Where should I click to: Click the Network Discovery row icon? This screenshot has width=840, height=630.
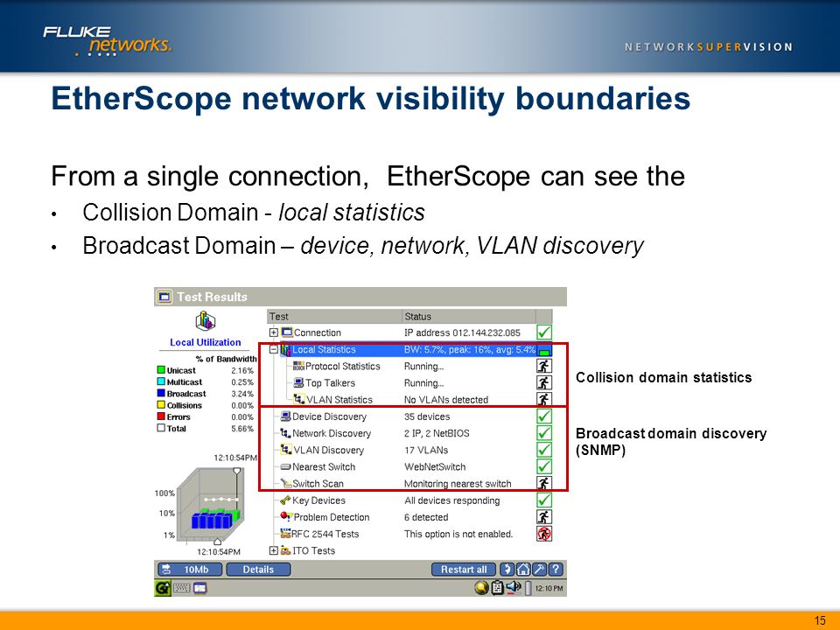click(x=285, y=433)
